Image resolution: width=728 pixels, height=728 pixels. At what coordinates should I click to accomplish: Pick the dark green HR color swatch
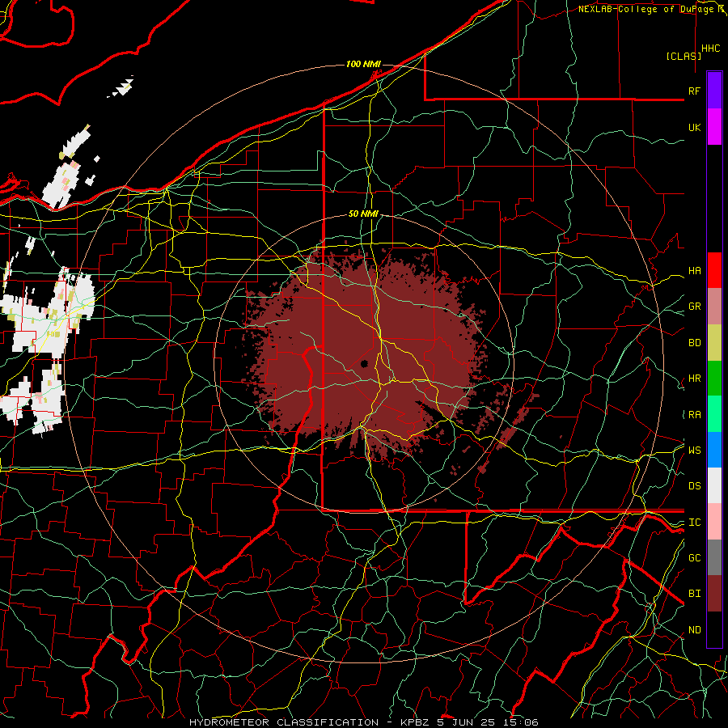pyautogui.click(x=714, y=379)
